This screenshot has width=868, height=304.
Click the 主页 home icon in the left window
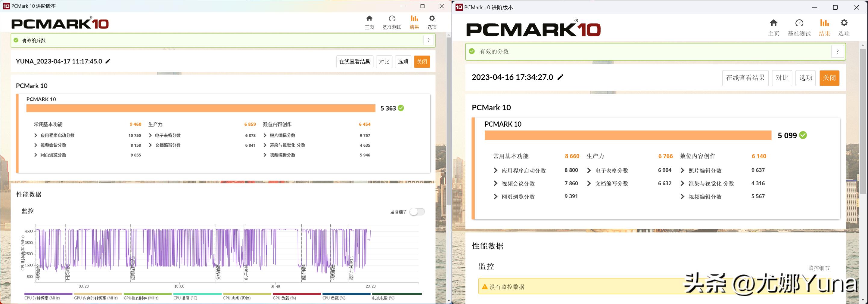(369, 19)
